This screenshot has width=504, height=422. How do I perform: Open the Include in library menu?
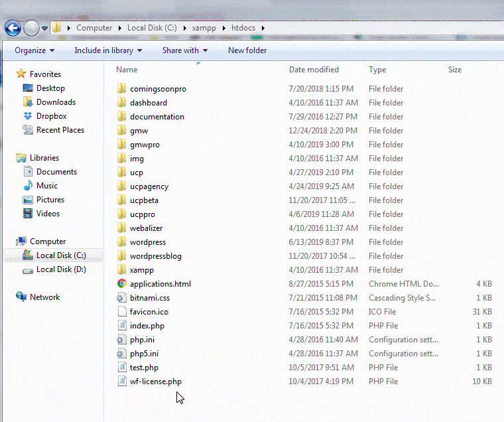(x=108, y=50)
